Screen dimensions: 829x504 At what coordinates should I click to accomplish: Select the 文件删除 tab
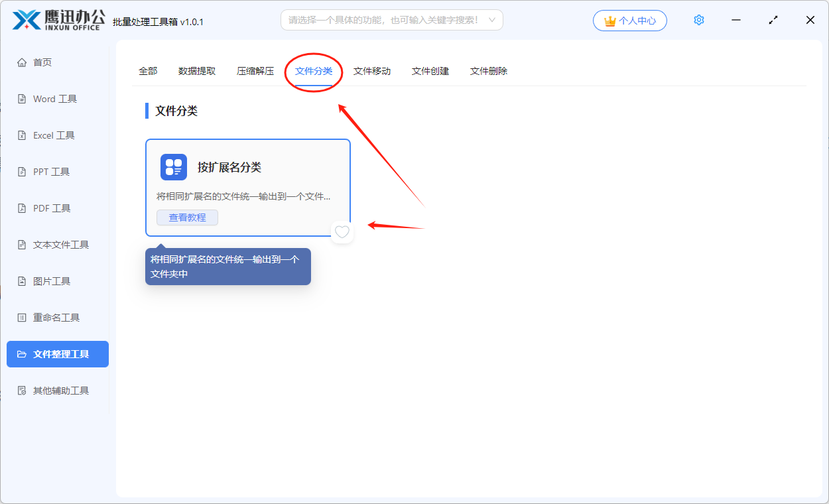[489, 71]
